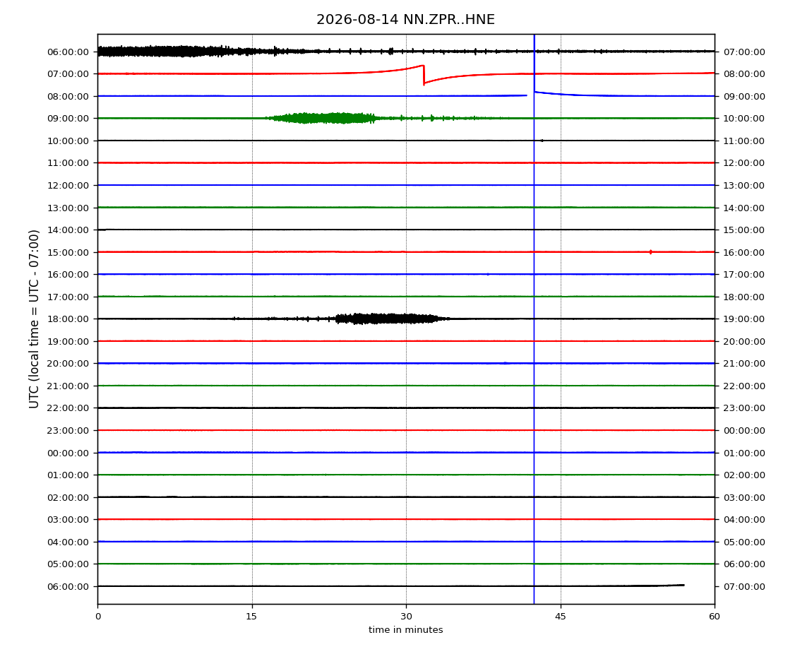The width and height of the screenshot is (812, 671).
Task: Click the end of the final 06:00:00 black trace
Action: 683,585
